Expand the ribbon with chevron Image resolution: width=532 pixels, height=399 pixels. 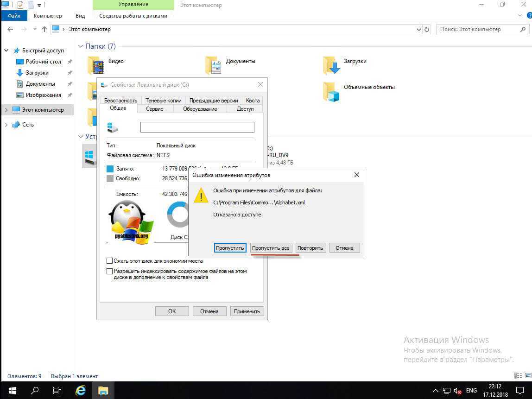point(520,16)
